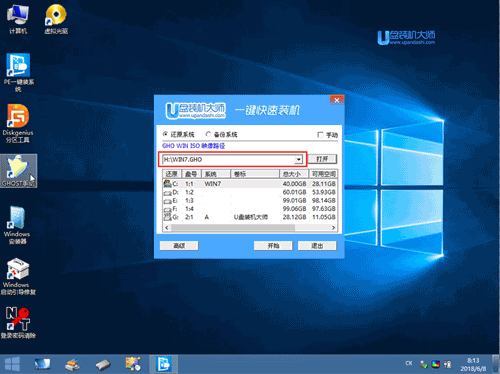Click the 11.05GB free space cell
This screenshot has height=374, width=500.
click(324, 217)
